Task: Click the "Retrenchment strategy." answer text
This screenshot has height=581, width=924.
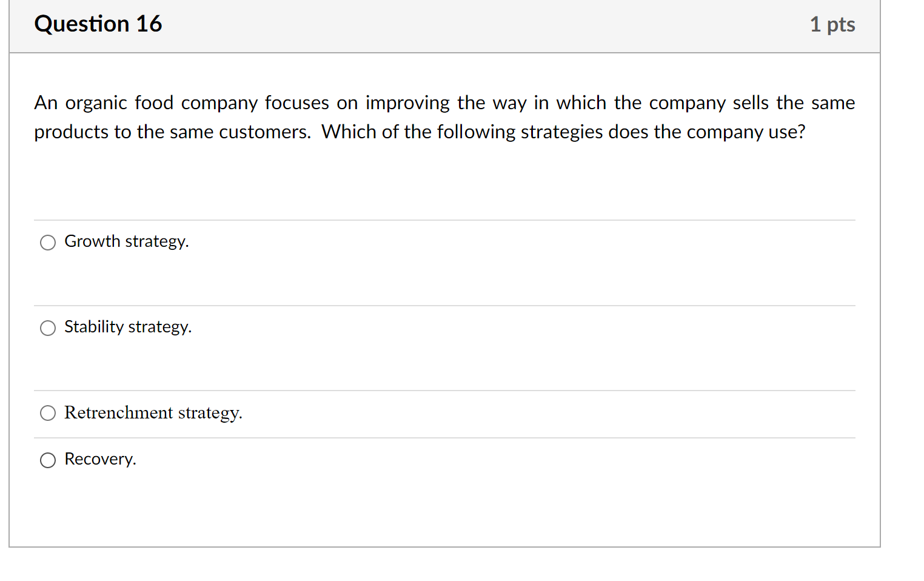Action: click(153, 412)
